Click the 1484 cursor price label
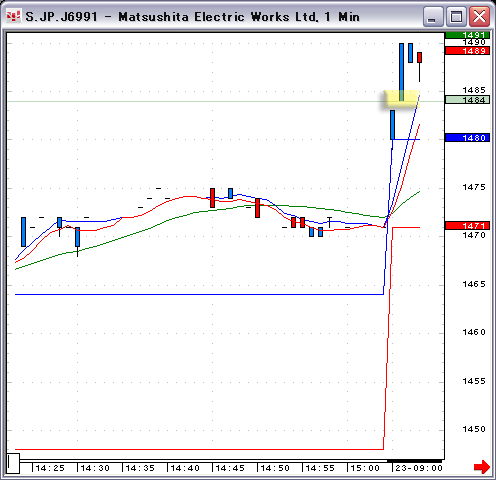The height and width of the screenshot is (480, 496). click(x=467, y=100)
